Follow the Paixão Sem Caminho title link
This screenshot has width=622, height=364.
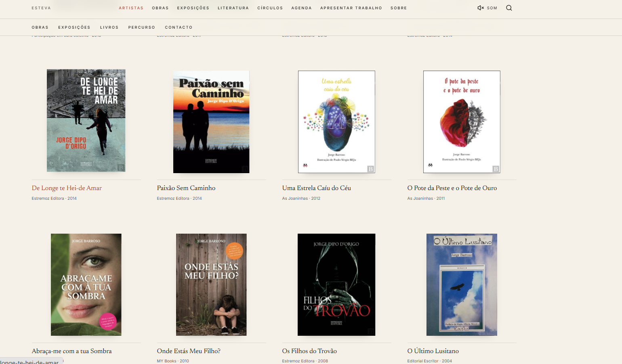[x=186, y=188]
